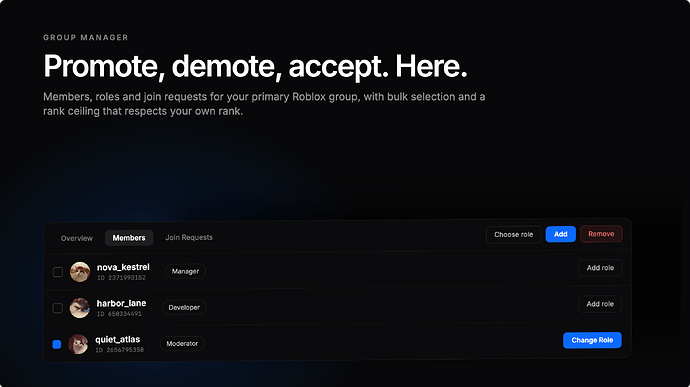The height and width of the screenshot is (387, 690).
Task: Open the Choose role dropdown
Action: pos(514,235)
